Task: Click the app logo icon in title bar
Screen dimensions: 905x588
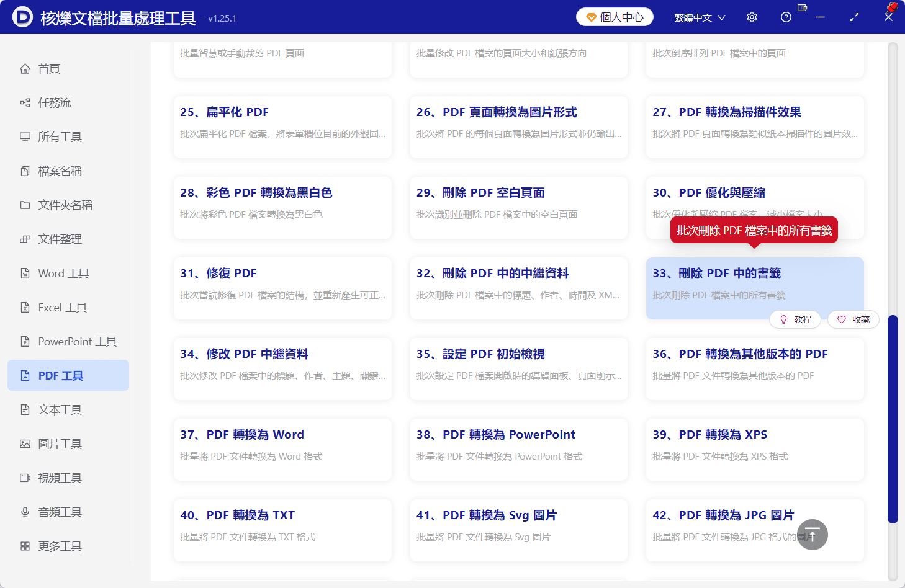Action: click(x=22, y=17)
